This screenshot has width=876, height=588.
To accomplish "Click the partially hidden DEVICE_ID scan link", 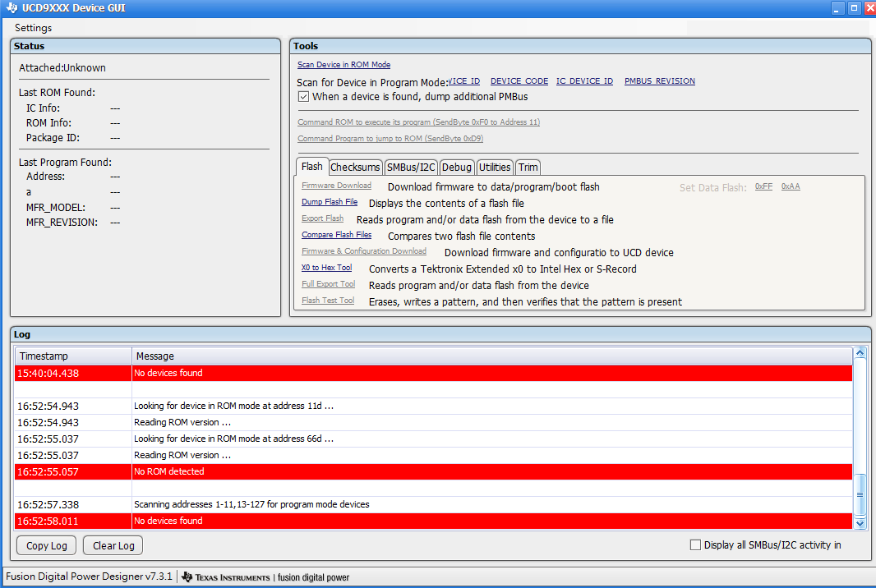I will click(x=464, y=81).
